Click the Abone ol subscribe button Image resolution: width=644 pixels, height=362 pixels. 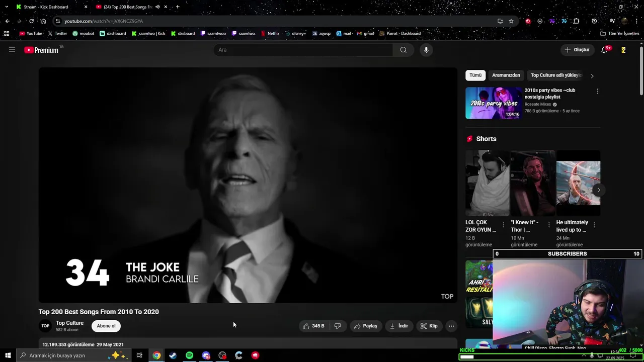coord(106,326)
